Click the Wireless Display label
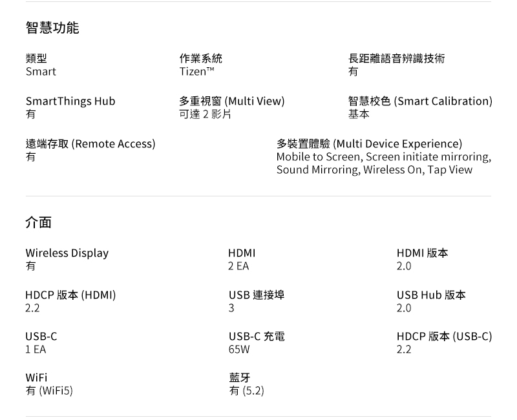Image resolution: width=517 pixels, height=420 pixels. (x=67, y=253)
